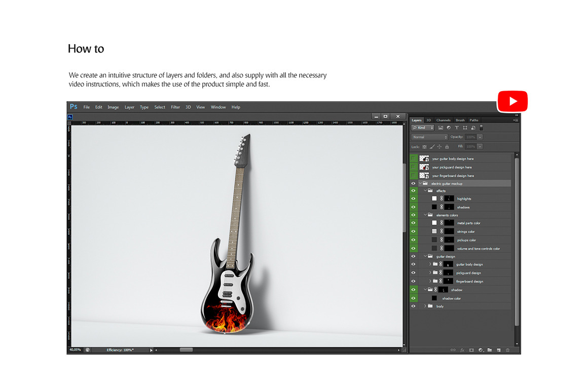Image resolution: width=588 pixels, height=392 pixels.
Task: Click the Create a new group folder icon
Action: [x=490, y=350]
